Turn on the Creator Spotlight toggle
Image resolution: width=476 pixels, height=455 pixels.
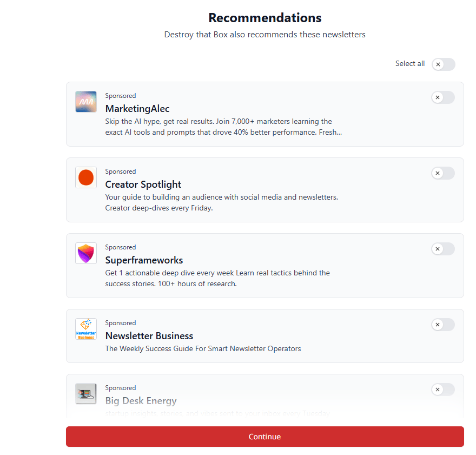(443, 173)
